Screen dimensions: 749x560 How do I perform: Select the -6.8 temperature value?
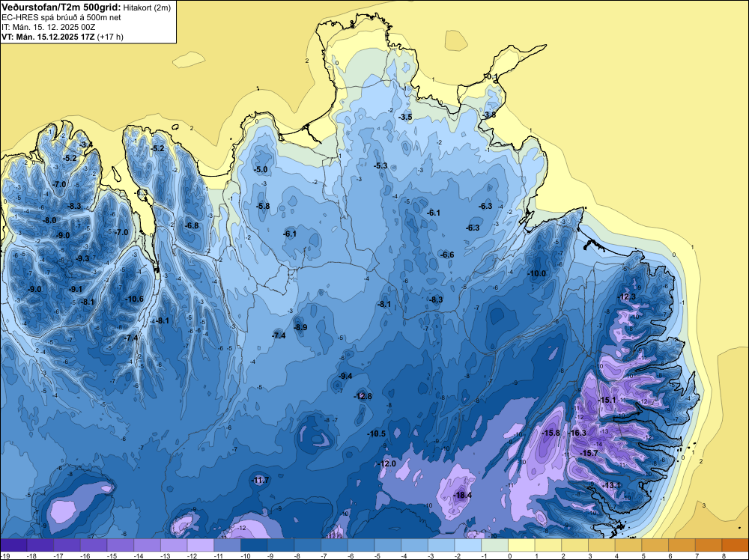[x=192, y=226]
